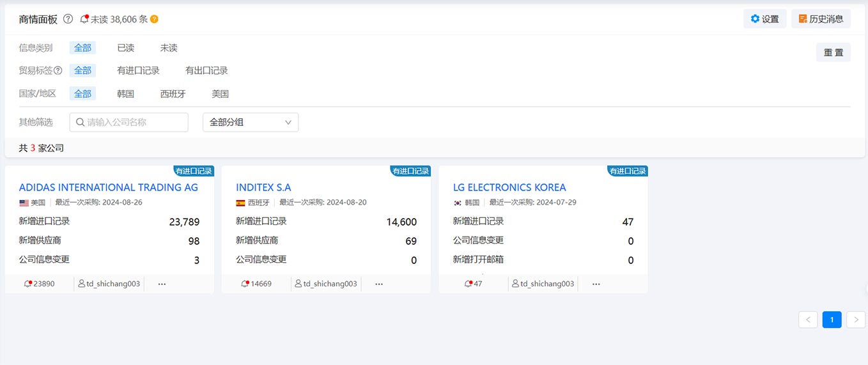
Task: Click the bell icon showing 14669 on INDITEX card
Action: click(x=245, y=283)
